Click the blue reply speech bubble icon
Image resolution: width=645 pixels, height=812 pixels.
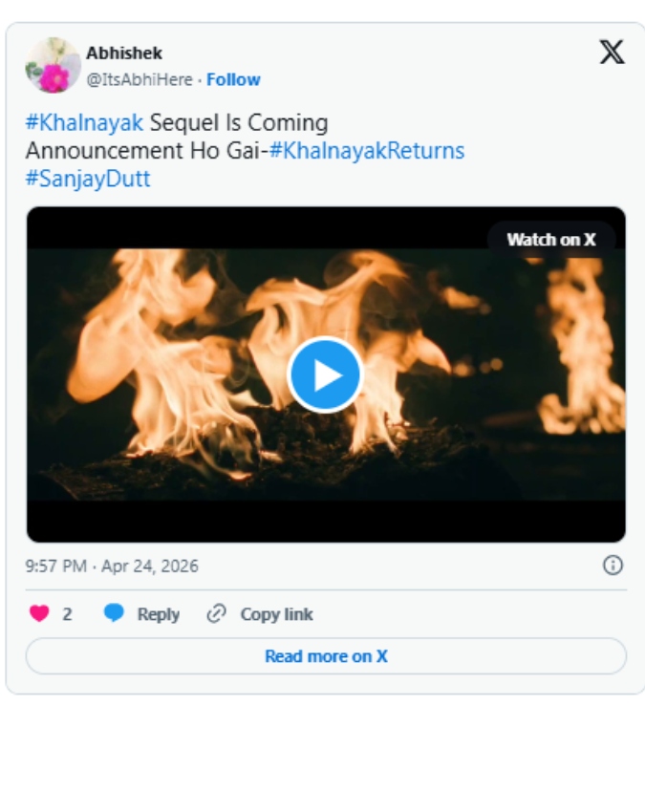coord(115,614)
